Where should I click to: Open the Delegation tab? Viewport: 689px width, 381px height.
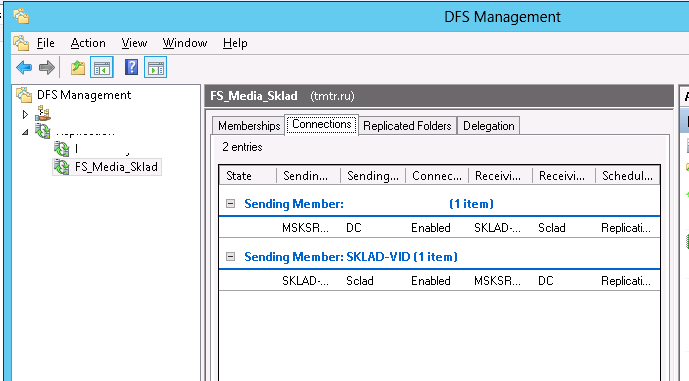pos(489,126)
